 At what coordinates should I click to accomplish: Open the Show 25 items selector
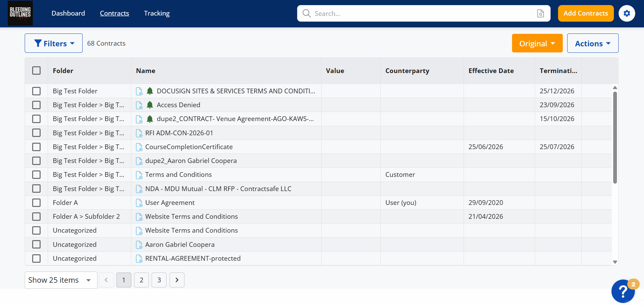tap(61, 280)
